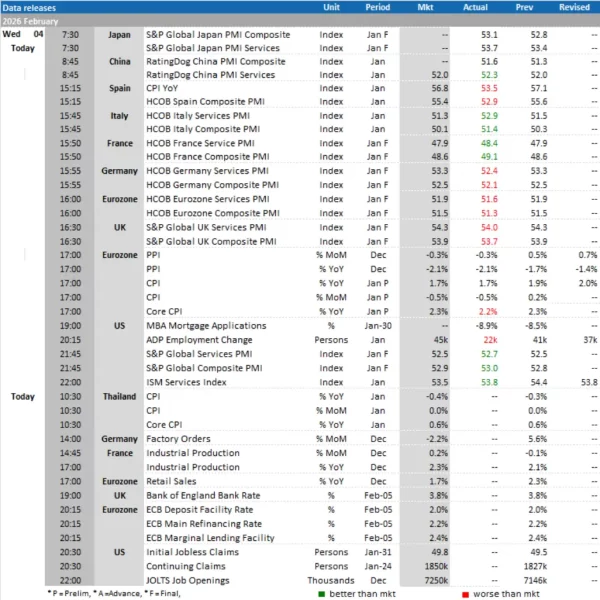The height and width of the screenshot is (600, 600).
Task: Select the 'Unit' column header
Action: tap(331, 7)
